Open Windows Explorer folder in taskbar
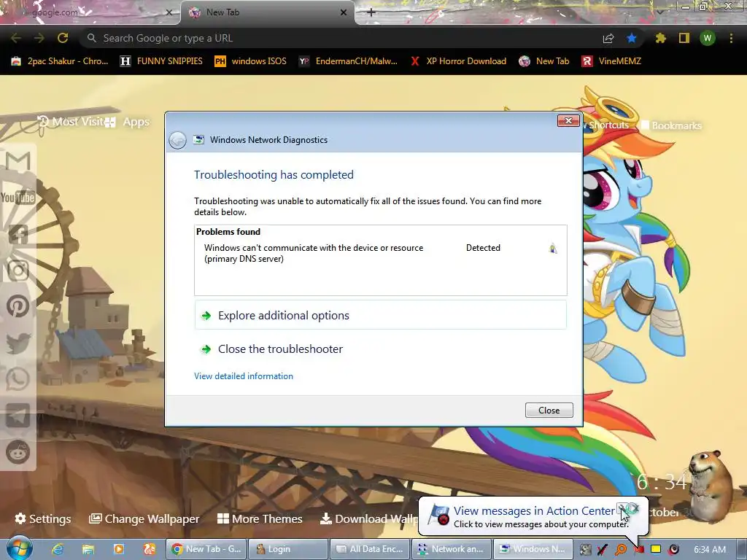 click(88, 549)
